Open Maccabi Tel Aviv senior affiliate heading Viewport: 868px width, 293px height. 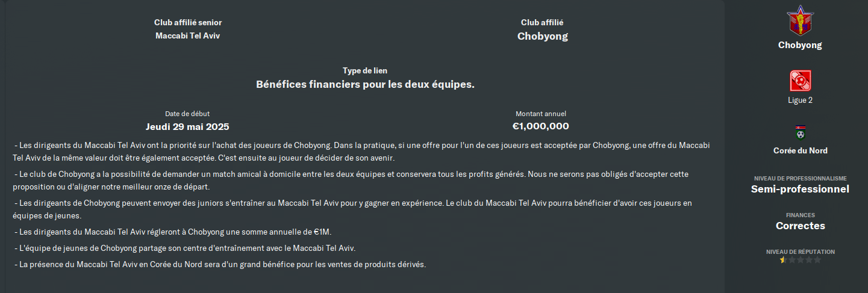[188, 35]
